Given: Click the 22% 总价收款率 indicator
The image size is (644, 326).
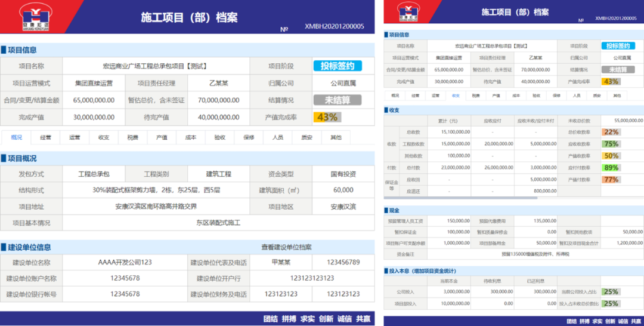Looking at the screenshot, I should coord(611,132).
